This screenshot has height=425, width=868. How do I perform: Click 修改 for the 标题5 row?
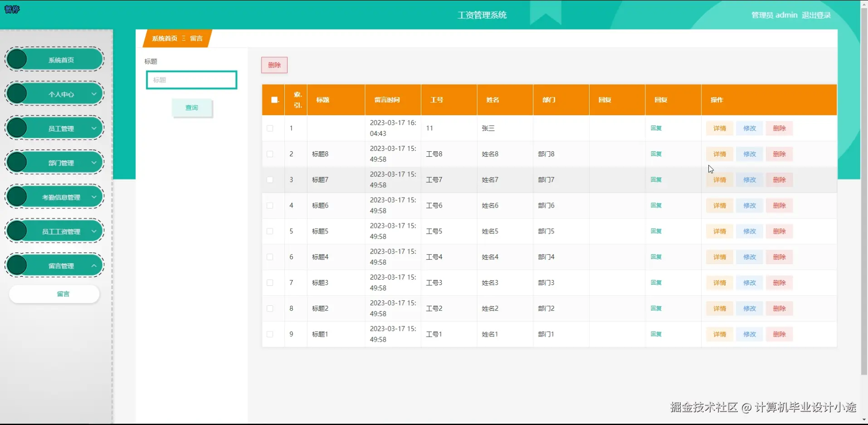[750, 232]
